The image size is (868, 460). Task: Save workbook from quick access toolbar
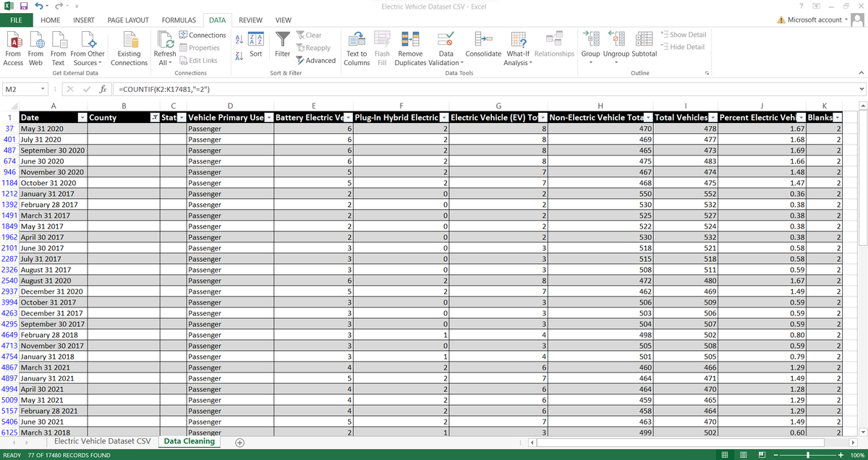click(24, 7)
